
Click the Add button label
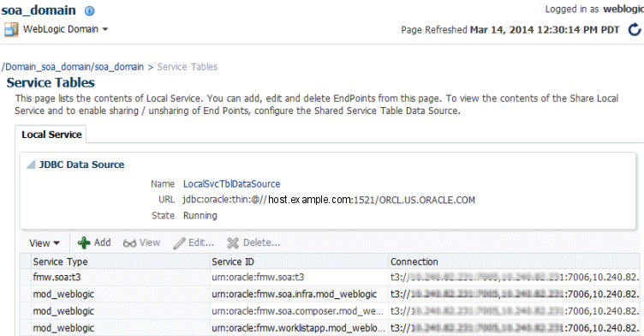[102, 243]
